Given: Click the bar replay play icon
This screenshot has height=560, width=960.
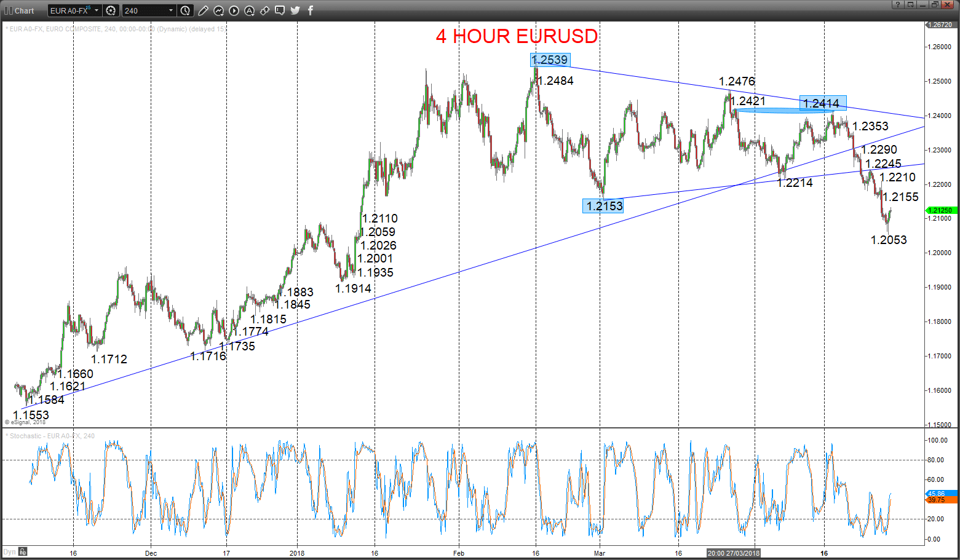Looking at the screenshot, I should (234, 10).
